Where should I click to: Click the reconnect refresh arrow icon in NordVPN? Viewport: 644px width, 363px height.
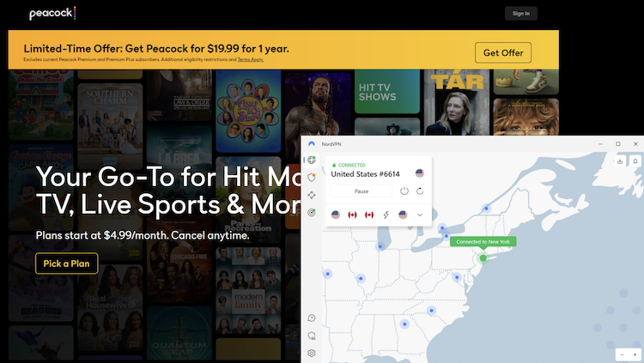pyautogui.click(x=420, y=191)
